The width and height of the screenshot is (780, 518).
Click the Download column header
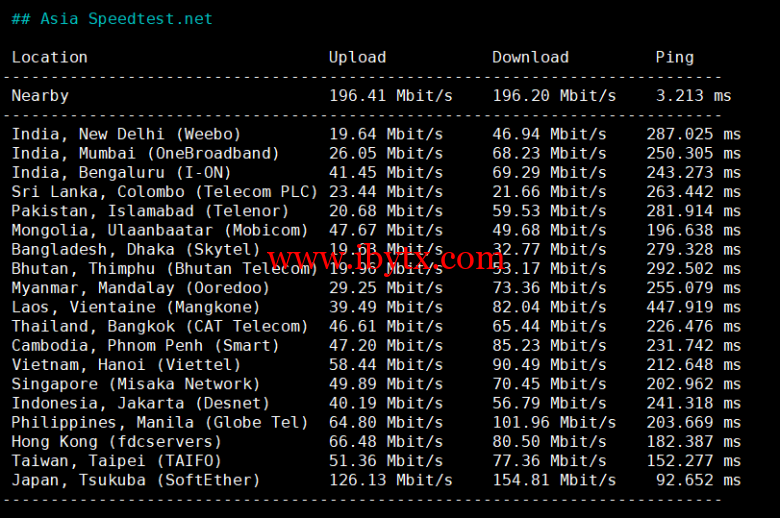click(x=530, y=57)
